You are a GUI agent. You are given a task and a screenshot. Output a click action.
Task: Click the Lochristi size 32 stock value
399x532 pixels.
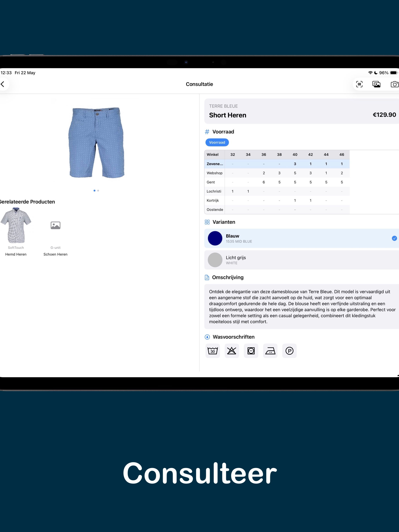pyautogui.click(x=233, y=191)
